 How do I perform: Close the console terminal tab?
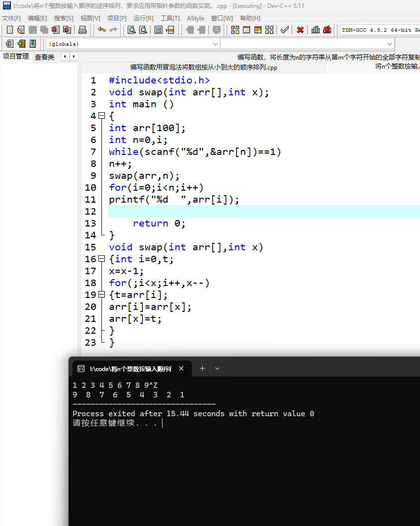coord(181,369)
